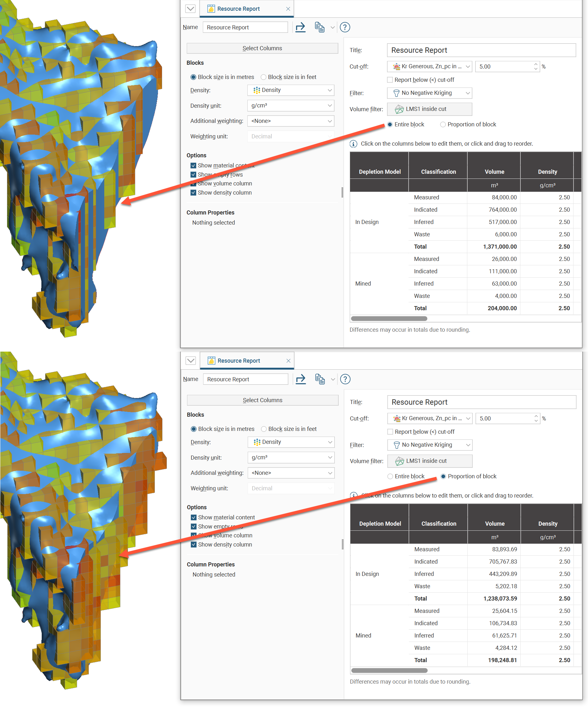Click Select Columns button in lower panel
This screenshot has height=707, width=588.
tap(263, 400)
